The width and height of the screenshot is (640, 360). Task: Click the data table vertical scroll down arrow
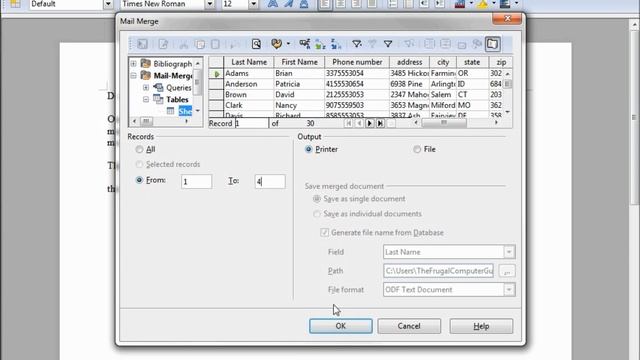(x=507, y=112)
